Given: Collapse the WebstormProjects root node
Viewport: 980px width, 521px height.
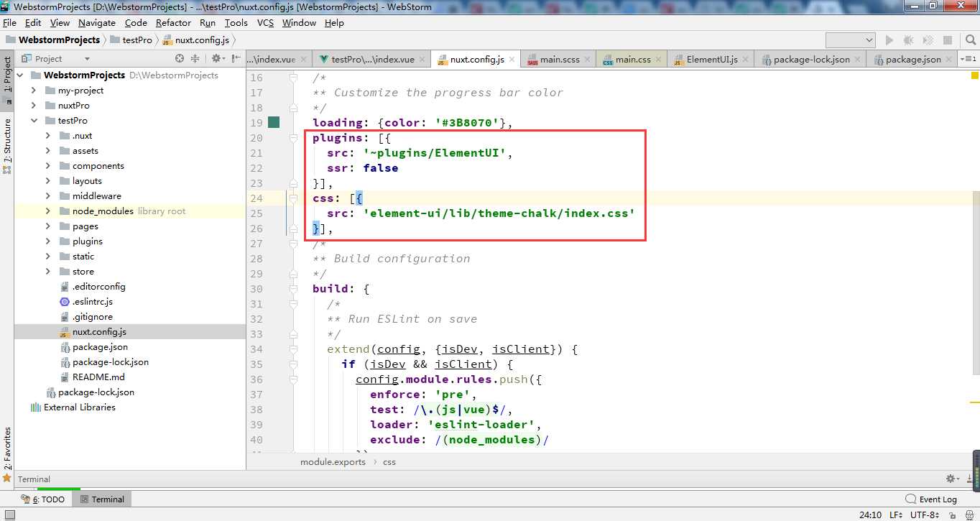Looking at the screenshot, I should 19,75.
